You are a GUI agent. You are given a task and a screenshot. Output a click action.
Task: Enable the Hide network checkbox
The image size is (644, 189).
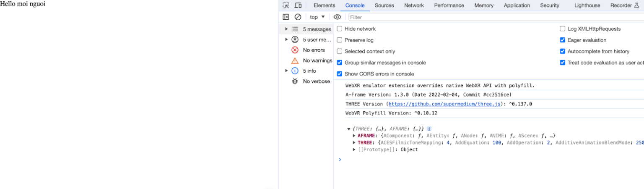340,29
